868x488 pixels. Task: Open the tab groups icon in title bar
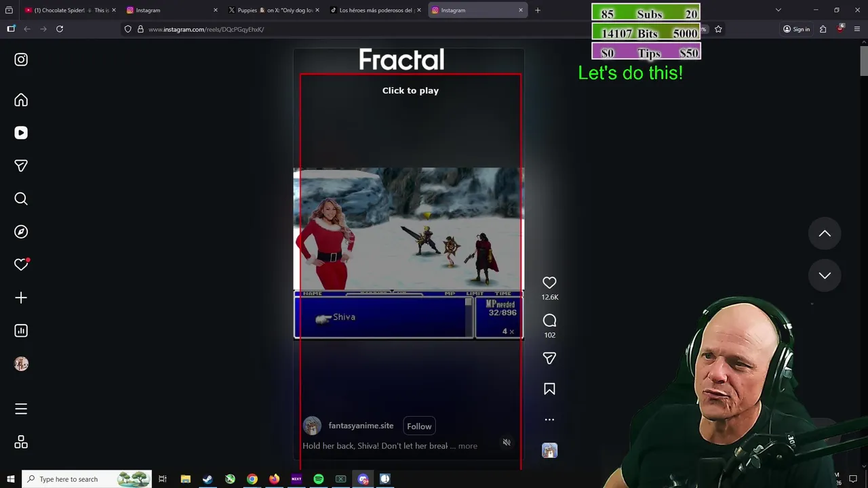point(9,10)
